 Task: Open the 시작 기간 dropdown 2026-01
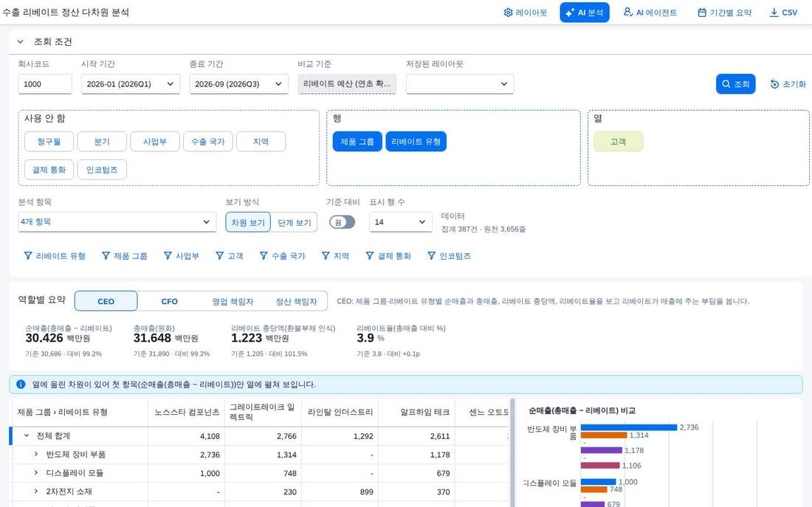131,84
